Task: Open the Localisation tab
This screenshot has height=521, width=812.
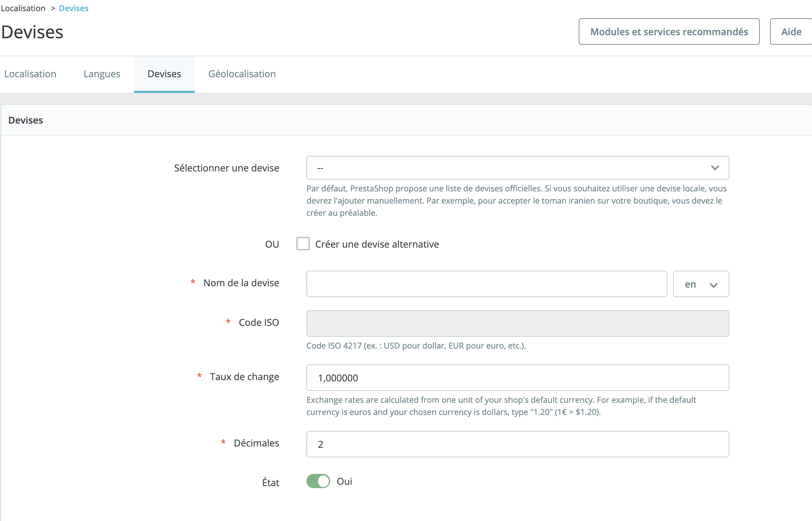Action: coord(30,74)
